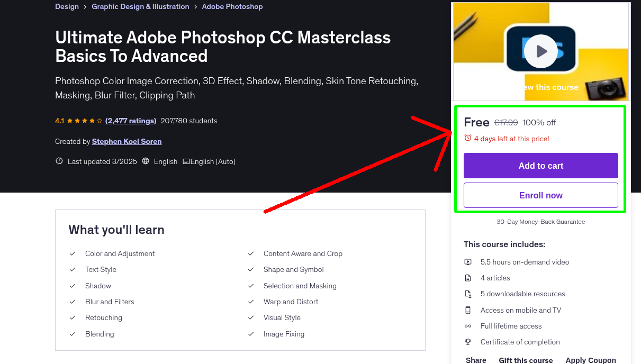Open instructor Stephen Koel Soren's profile
Screen dimensions: 641x364
127,141
